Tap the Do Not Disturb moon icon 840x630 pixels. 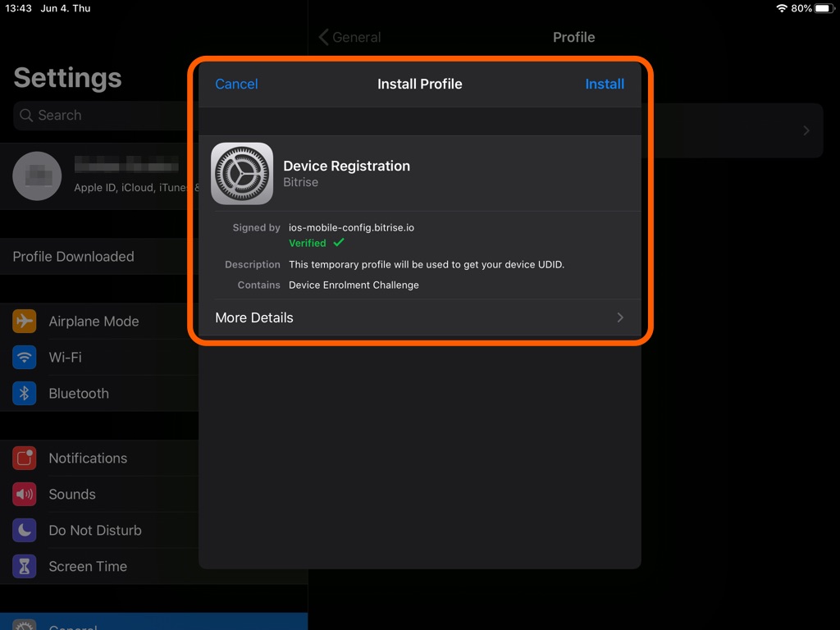tap(24, 530)
